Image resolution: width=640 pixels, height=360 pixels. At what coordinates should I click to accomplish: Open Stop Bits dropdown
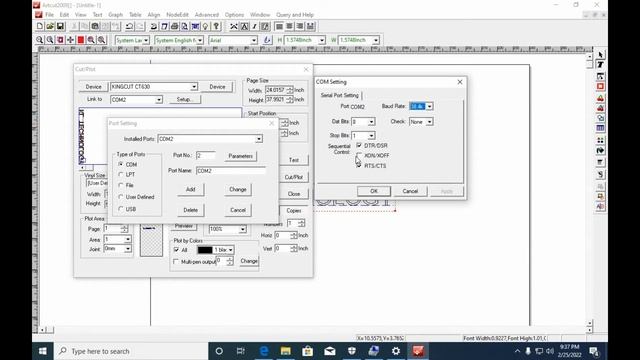click(371, 136)
